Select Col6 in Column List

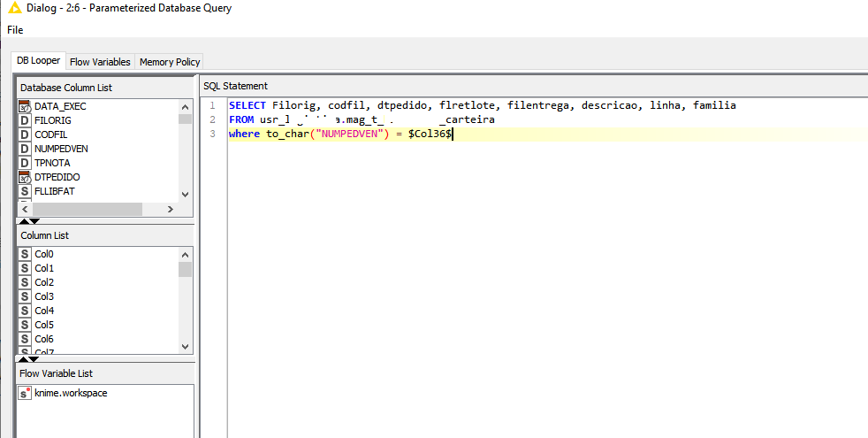click(44, 339)
